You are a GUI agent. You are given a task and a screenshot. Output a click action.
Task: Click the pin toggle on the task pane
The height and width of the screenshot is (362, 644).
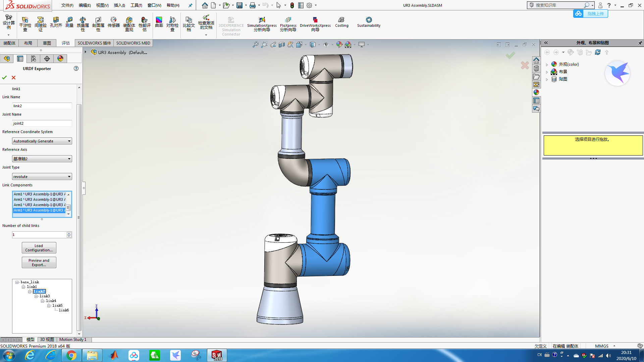(x=640, y=43)
